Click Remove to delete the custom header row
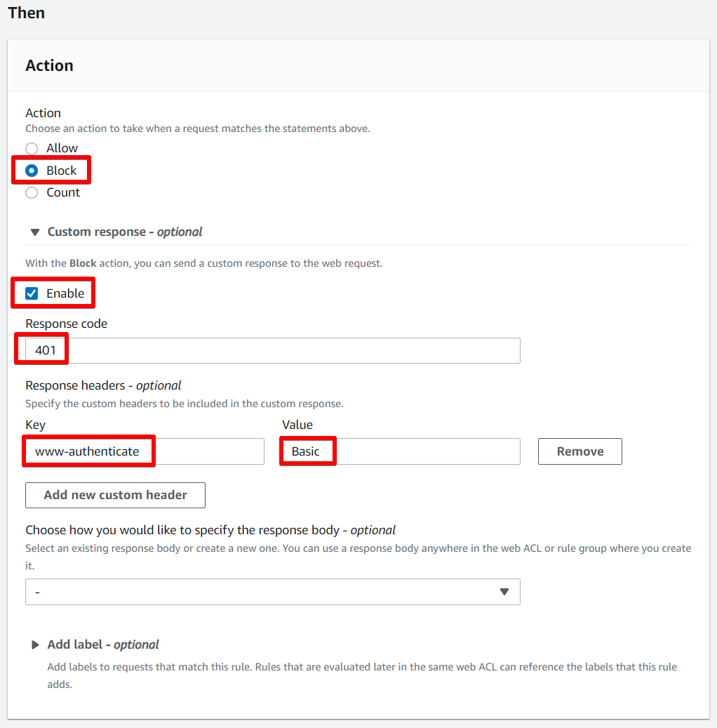717x728 pixels. 579,451
